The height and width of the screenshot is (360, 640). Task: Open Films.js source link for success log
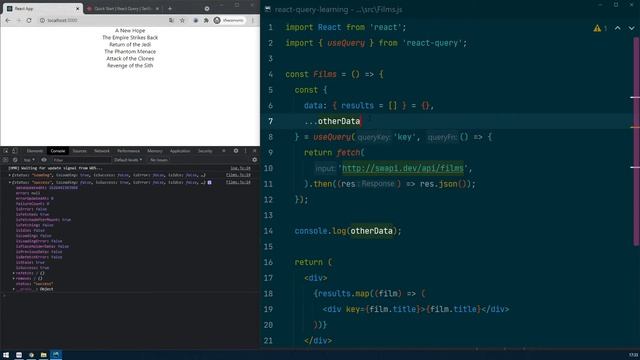pyautogui.click(x=238, y=182)
